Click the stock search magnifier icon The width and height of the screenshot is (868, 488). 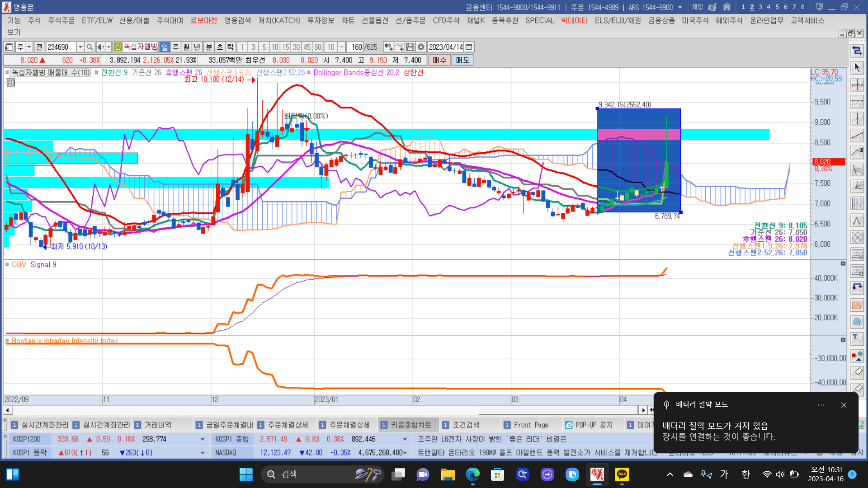90,47
